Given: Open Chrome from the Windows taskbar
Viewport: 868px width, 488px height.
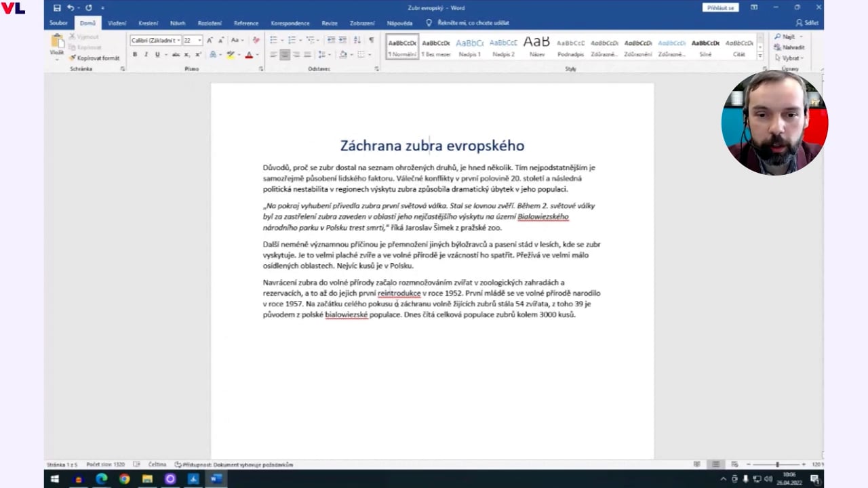Looking at the screenshot, I should pyautogui.click(x=124, y=479).
